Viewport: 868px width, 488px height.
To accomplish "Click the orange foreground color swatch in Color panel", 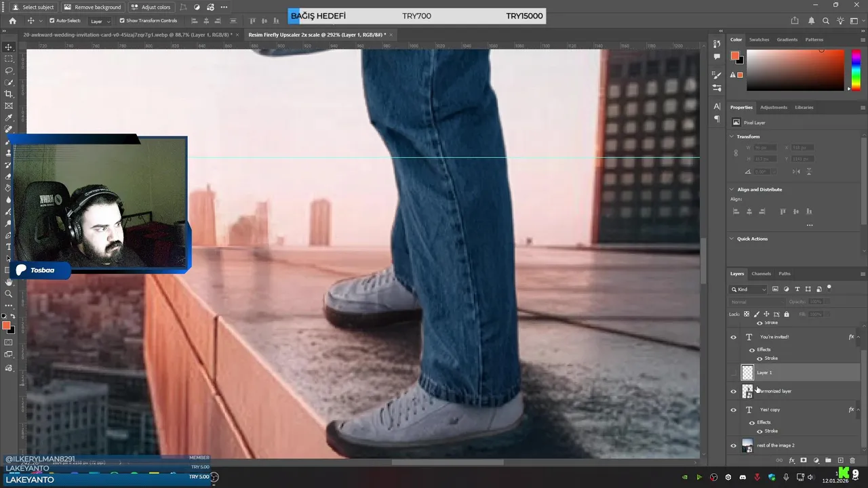I will [734, 56].
